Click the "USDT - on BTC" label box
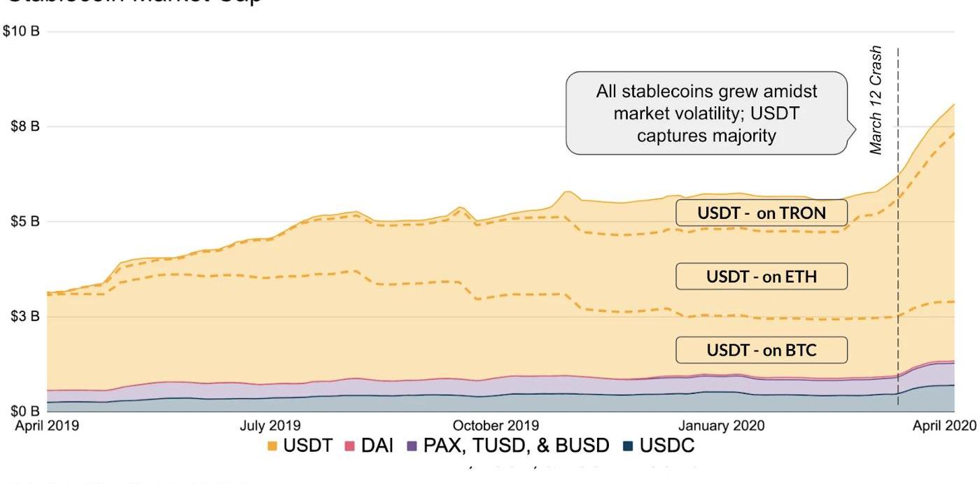This screenshot has width=980, height=484. pyautogui.click(x=761, y=350)
